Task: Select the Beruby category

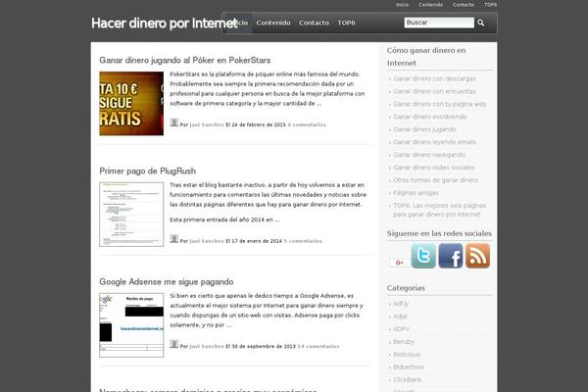Action: (x=404, y=342)
